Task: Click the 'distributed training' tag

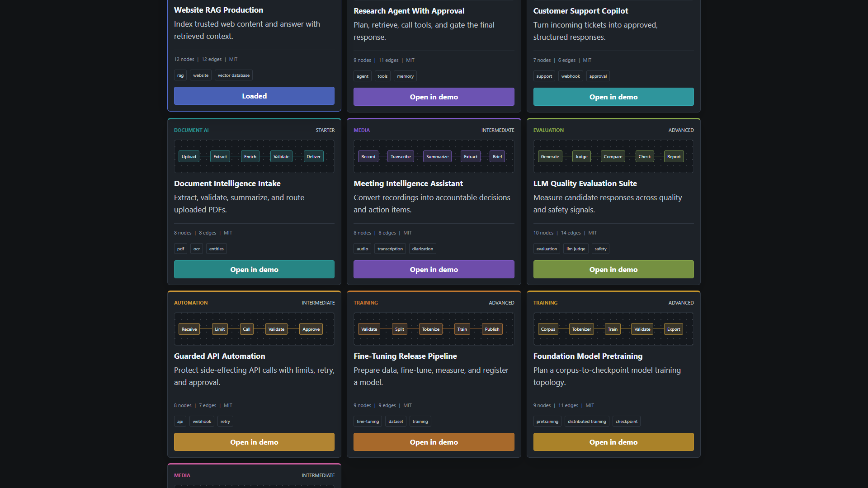Action: (587, 422)
